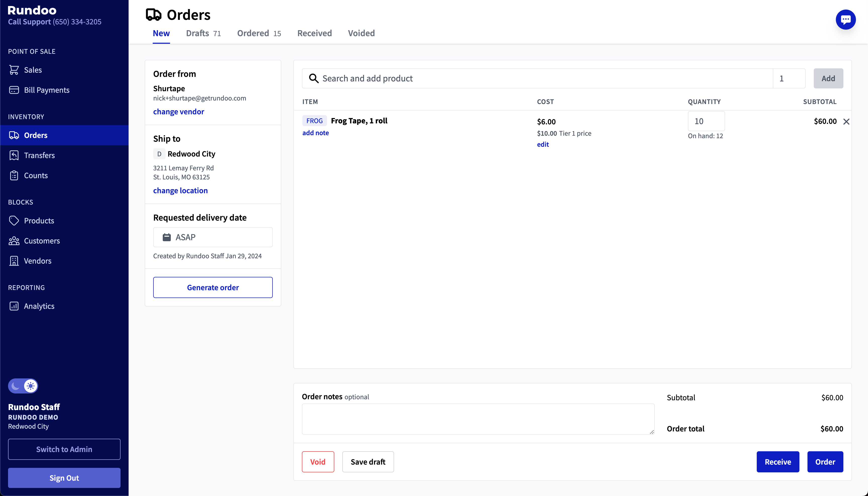Open the Ordered tab
This screenshot has width=868, height=496.
[x=259, y=33]
